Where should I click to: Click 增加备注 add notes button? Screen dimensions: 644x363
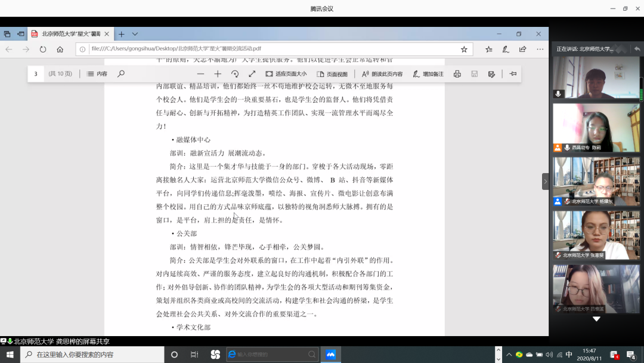coord(428,74)
